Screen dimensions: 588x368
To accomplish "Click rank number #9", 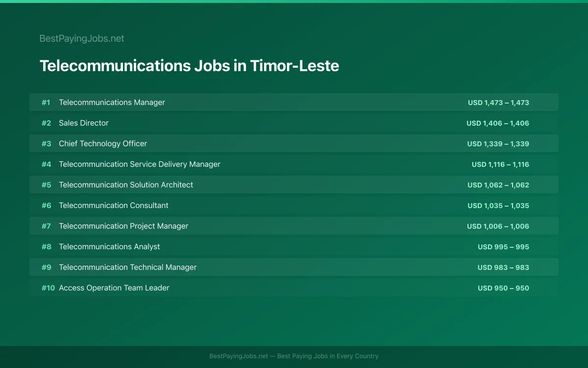I will coord(46,267).
